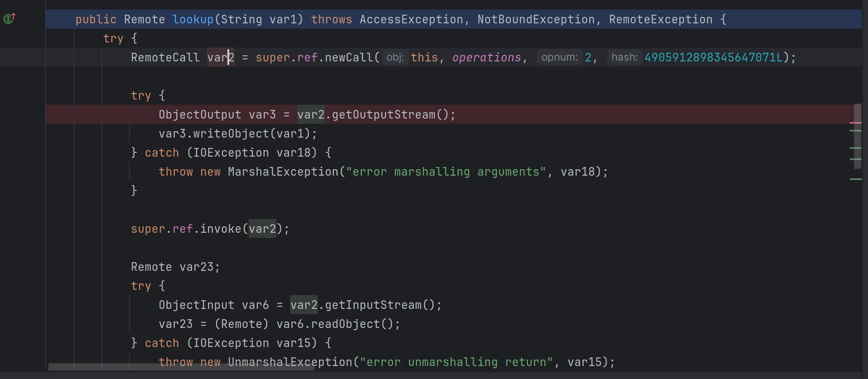Click getInputStream method call
The image size is (868, 379).
click(373, 305)
